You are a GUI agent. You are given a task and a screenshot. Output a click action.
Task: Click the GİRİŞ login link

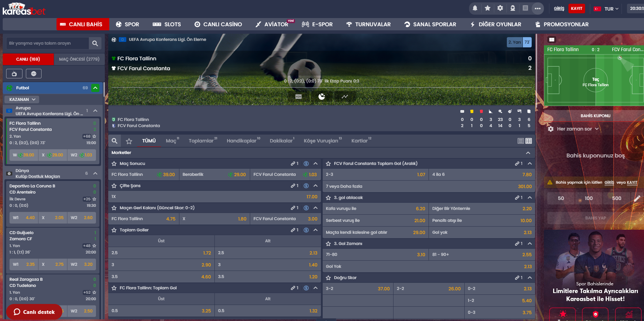(559, 9)
